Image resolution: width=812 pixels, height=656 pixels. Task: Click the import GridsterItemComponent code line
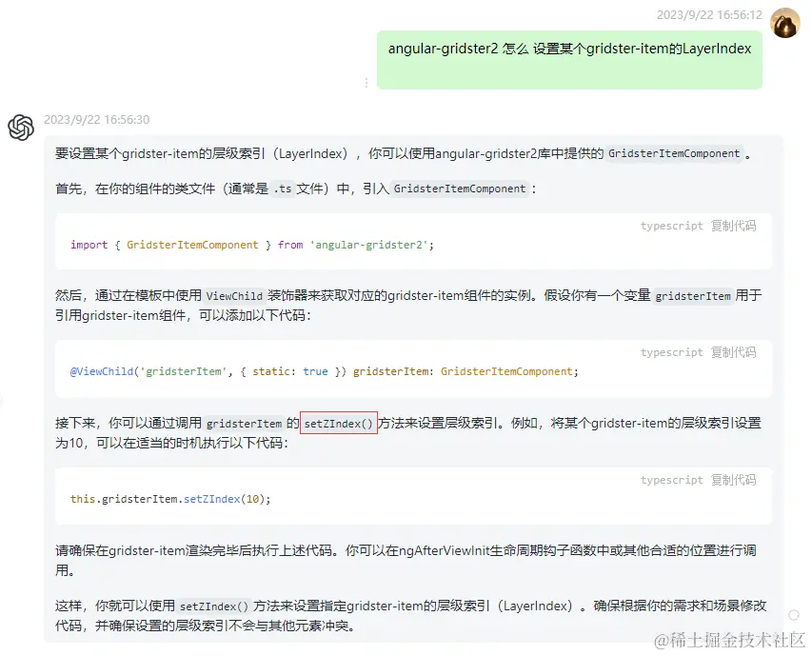(251, 245)
